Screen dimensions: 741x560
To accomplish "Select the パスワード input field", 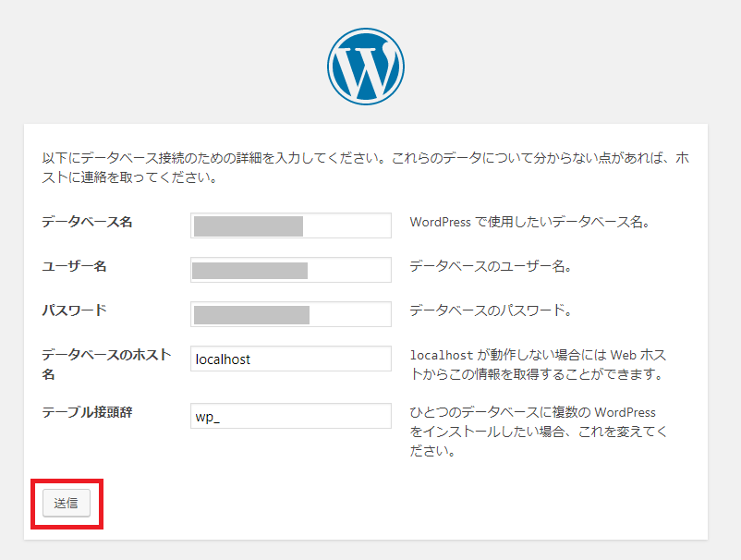I will point(291,314).
